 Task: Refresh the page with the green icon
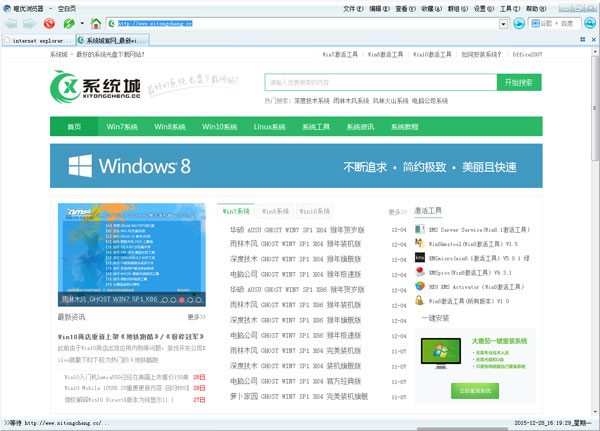point(69,24)
